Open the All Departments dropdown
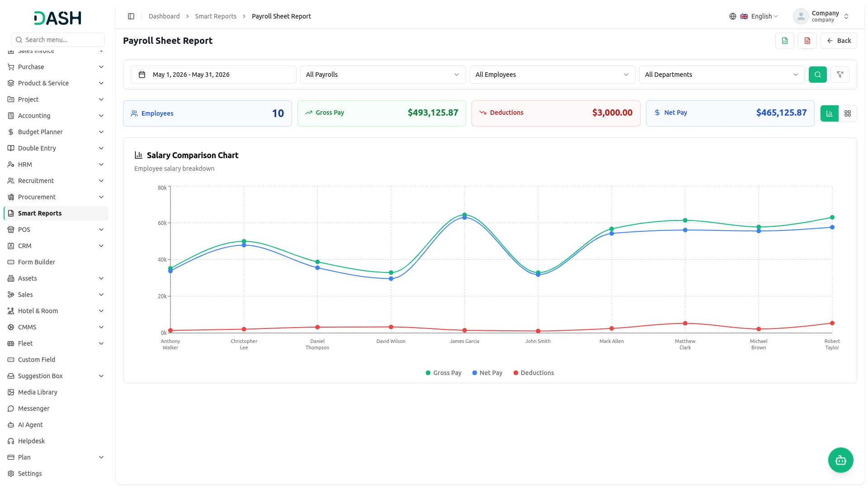 coord(722,75)
